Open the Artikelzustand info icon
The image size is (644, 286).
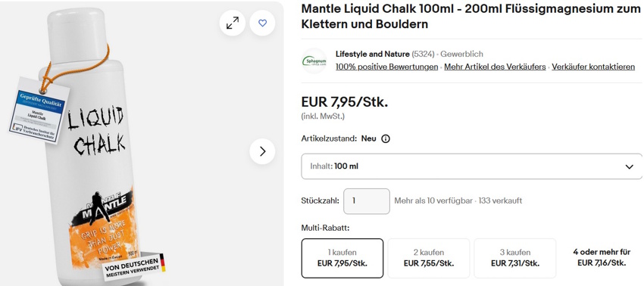386,138
